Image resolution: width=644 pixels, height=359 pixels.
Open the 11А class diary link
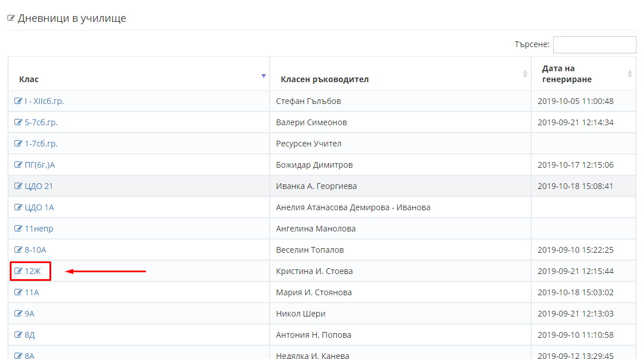pos(32,292)
